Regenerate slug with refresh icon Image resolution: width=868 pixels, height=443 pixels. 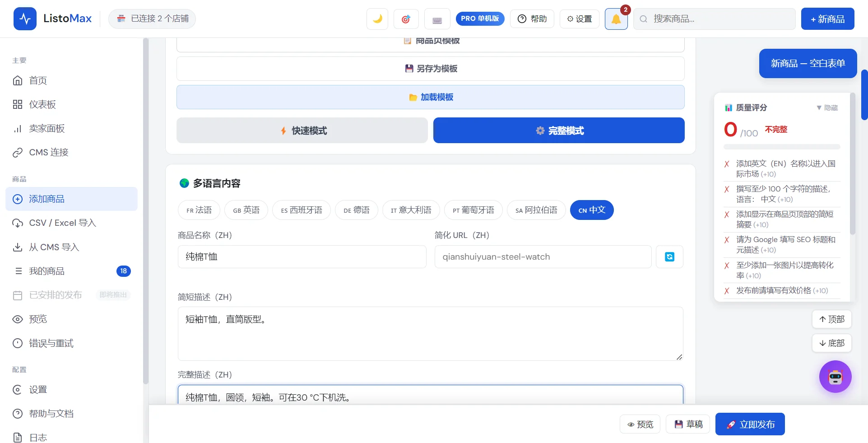click(669, 256)
